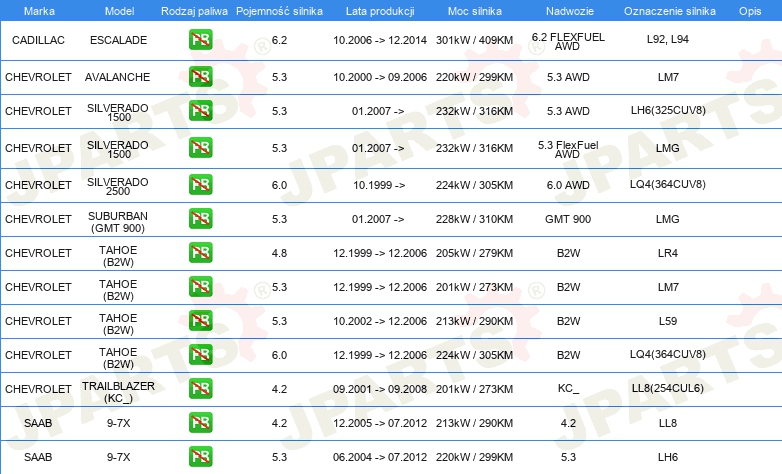Click fuel icon in the Trailblazer (KC_) row

pos(200,388)
